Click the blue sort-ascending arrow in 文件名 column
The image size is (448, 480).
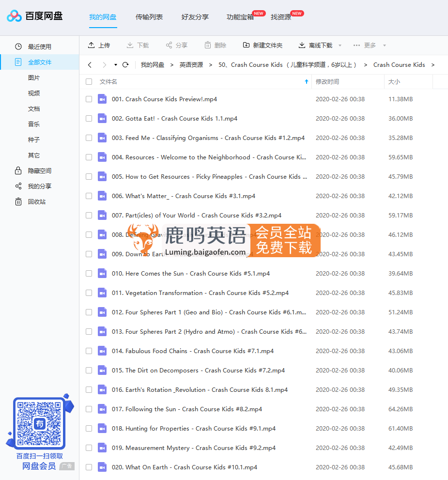[x=306, y=81]
